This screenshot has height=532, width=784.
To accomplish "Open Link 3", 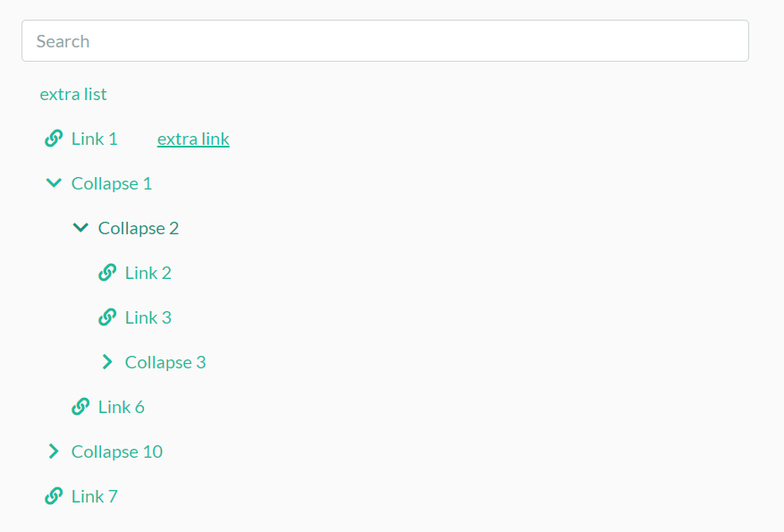I will click(x=149, y=317).
